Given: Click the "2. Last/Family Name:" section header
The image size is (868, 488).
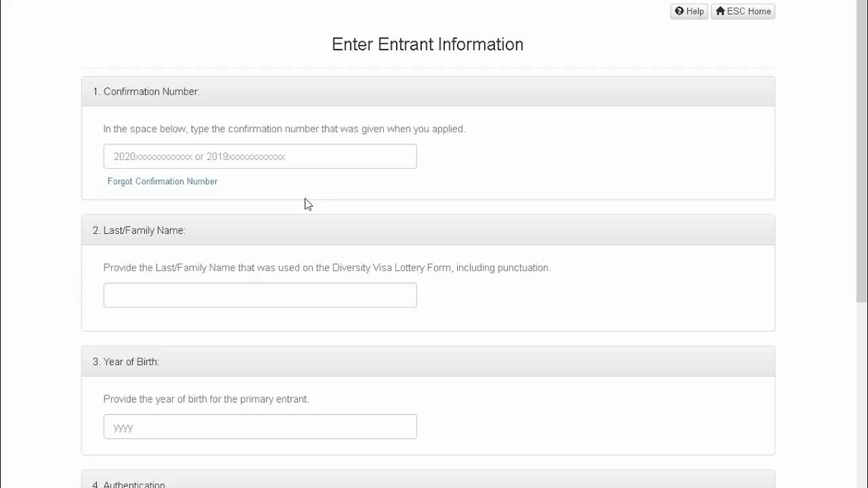Looking at the screenshot, I should 139,230.
